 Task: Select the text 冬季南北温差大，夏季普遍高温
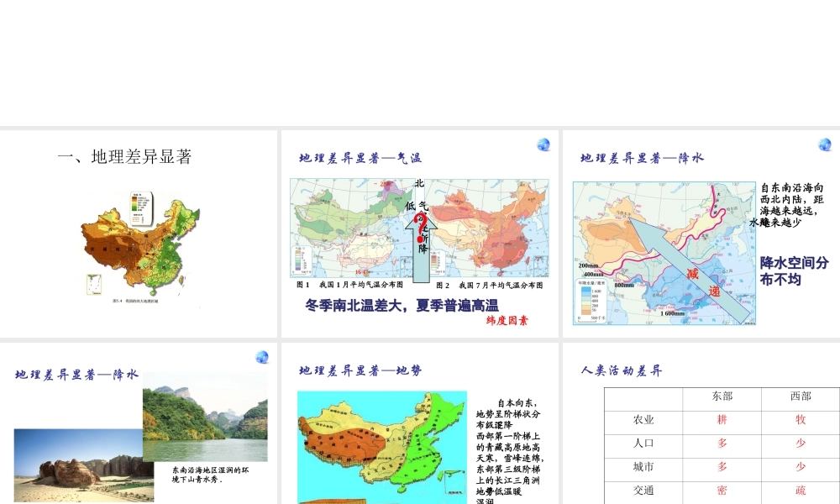[x=402, y=306]
